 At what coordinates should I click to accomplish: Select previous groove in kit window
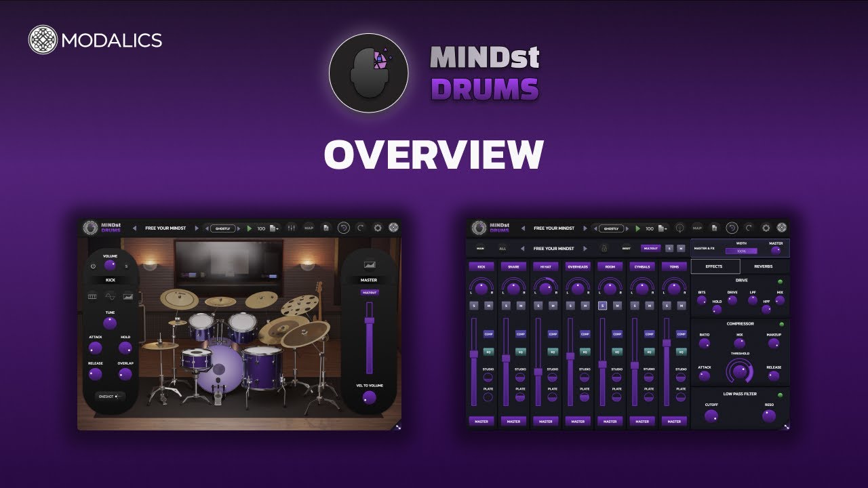207,228
